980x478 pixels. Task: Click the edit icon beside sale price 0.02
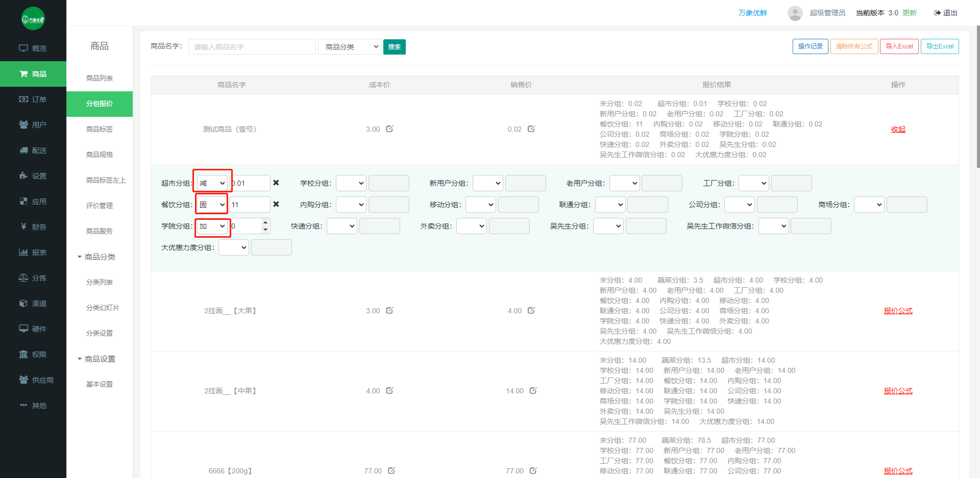click(531, 129)
